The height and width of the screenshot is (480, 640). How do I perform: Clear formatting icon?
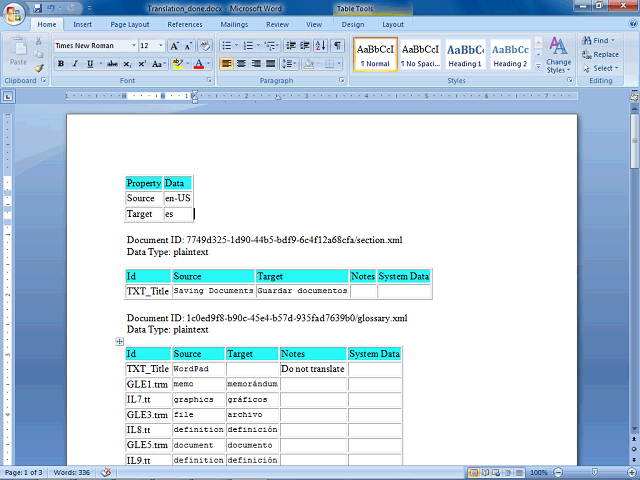(x=205, y=46)
